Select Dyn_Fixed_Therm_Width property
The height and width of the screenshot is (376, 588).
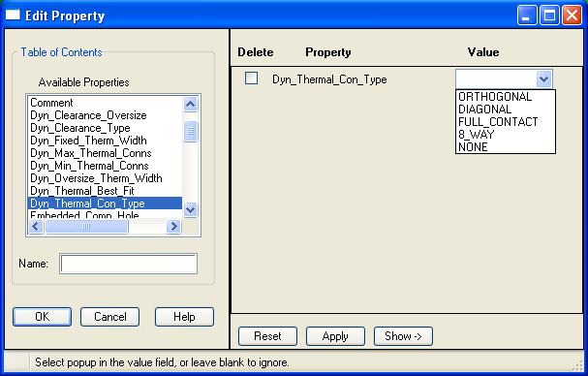(x=105, y=141)
